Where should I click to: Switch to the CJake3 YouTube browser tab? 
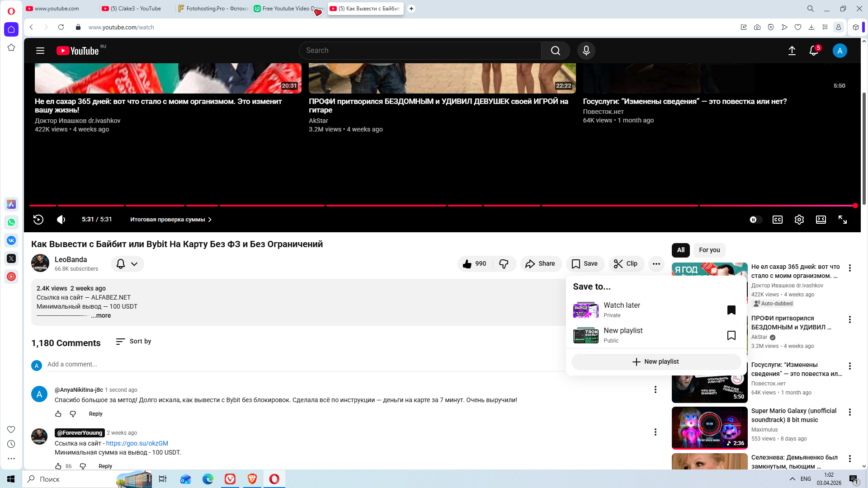coord(136,9)
